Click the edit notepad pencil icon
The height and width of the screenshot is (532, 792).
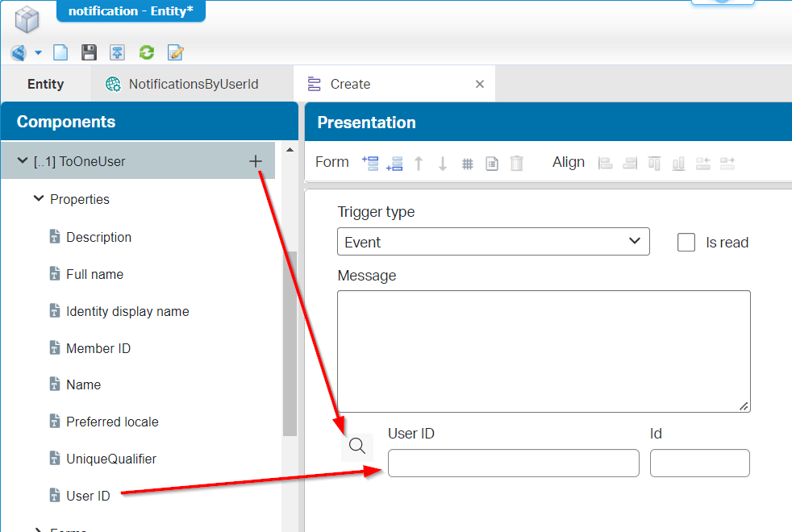click(x=175, y=53)
